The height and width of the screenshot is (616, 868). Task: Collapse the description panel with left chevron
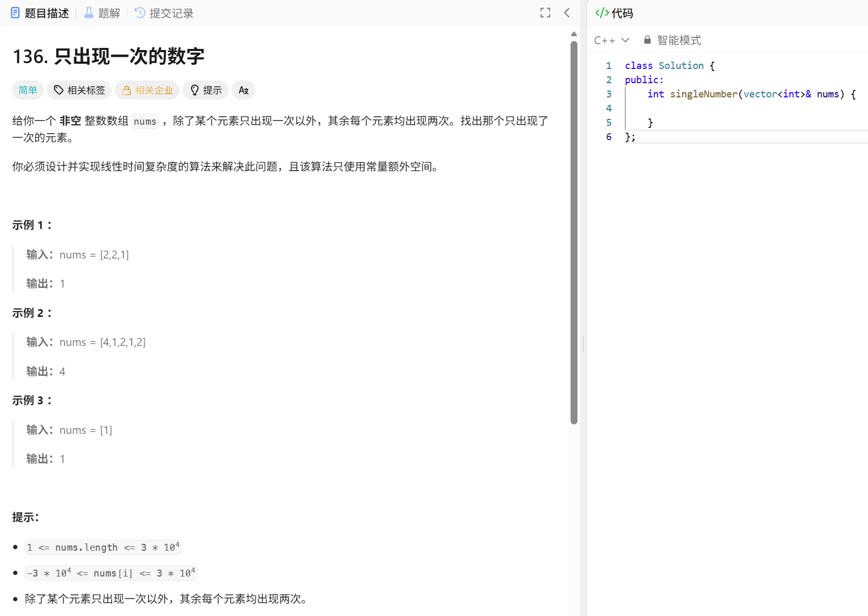click(x=566, y=12)
